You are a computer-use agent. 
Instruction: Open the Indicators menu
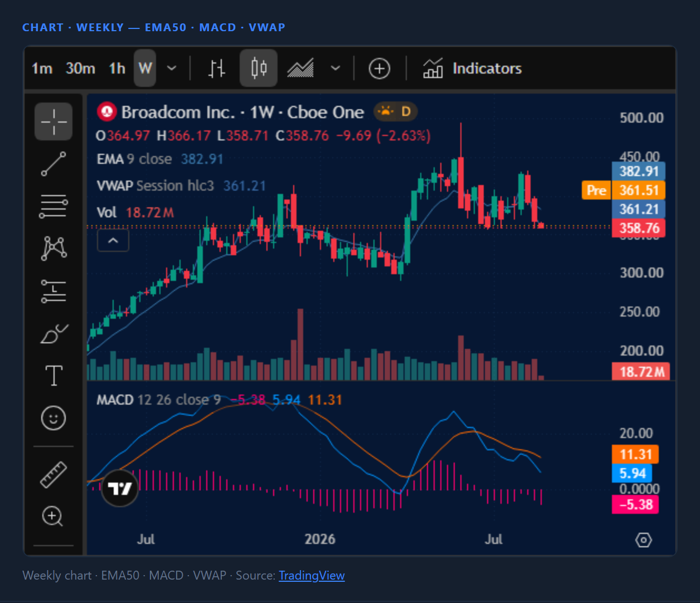click(x=472, y=69)
